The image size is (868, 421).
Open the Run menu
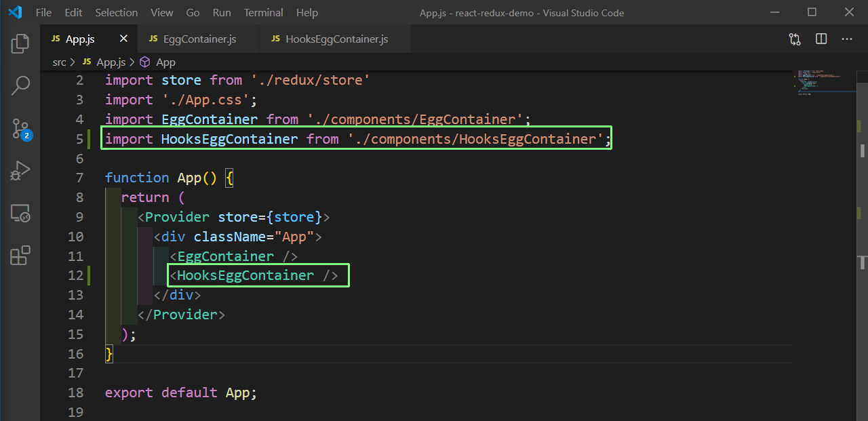[x=222, y=13]
